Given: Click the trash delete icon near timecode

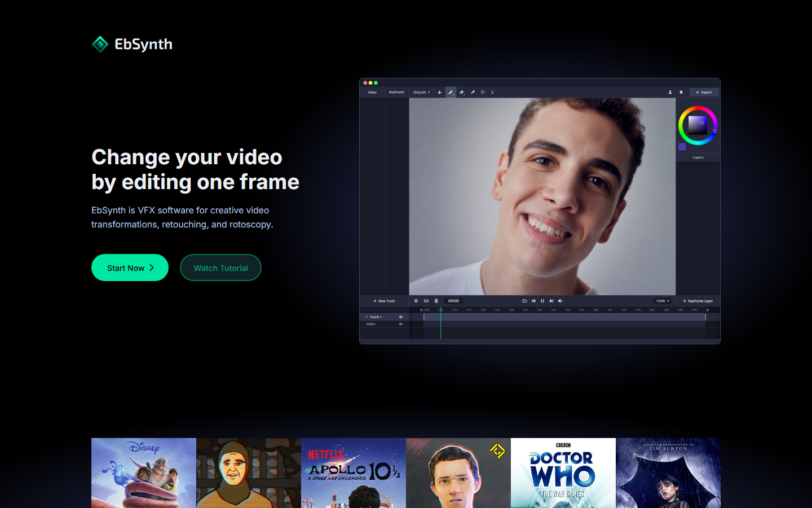Looking at the screenshot, I should click(436, 301).
